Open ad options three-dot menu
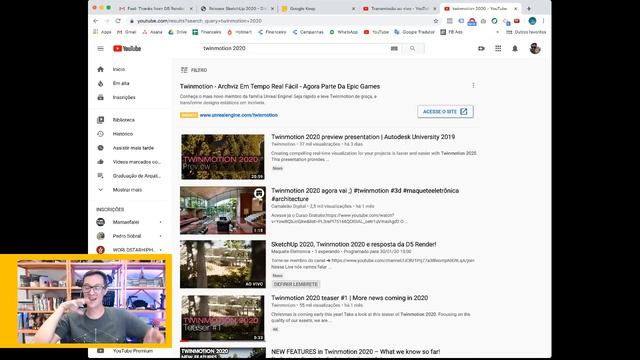The image size is (640, 360). (473, 85)
